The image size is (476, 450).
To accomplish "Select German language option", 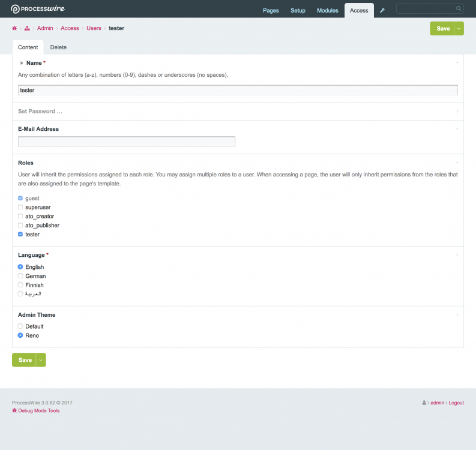I will pyautogui.click(x=21, y=276).
